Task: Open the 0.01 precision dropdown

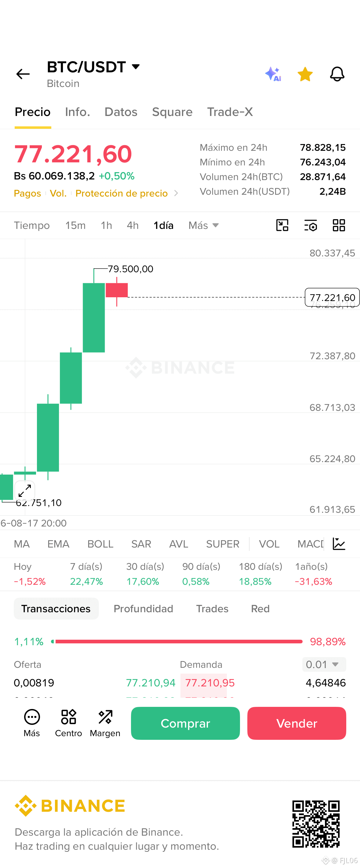Action: coord(324,664)
